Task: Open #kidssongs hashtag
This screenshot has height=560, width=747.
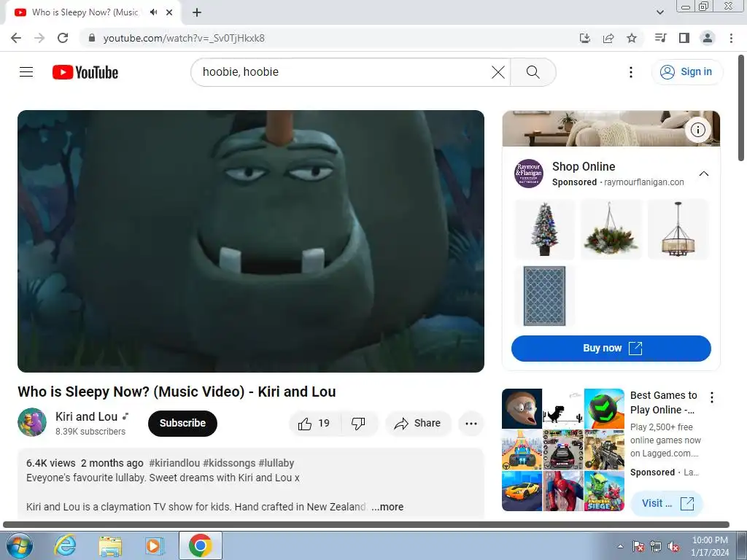Action: coord(229,463)
